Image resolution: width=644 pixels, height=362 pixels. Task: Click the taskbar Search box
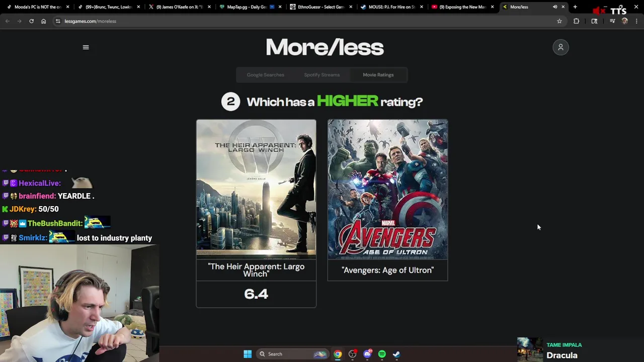coord(292,354)
